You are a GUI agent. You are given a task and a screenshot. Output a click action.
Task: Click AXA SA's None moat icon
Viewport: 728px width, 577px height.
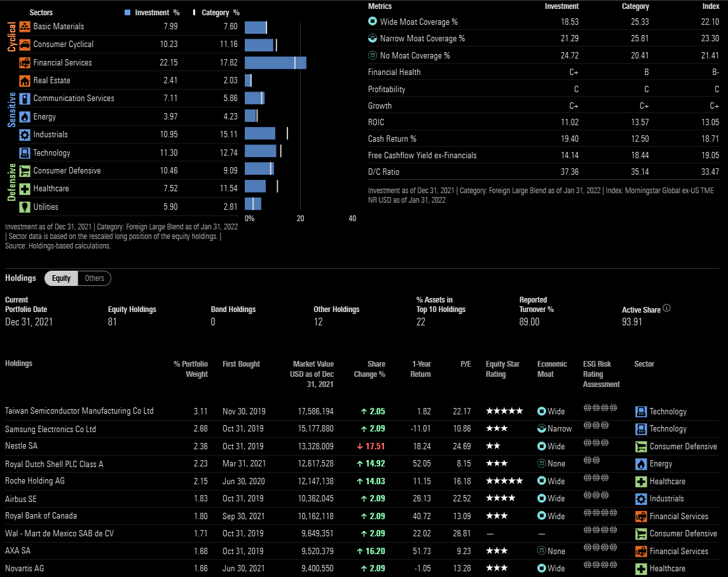(541, 550)
